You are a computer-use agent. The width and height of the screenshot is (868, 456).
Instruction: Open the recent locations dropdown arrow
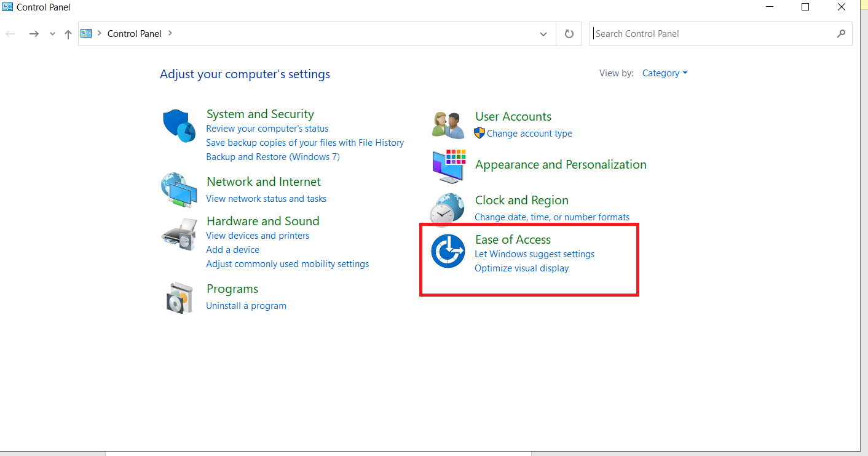[x=52, y=34]
